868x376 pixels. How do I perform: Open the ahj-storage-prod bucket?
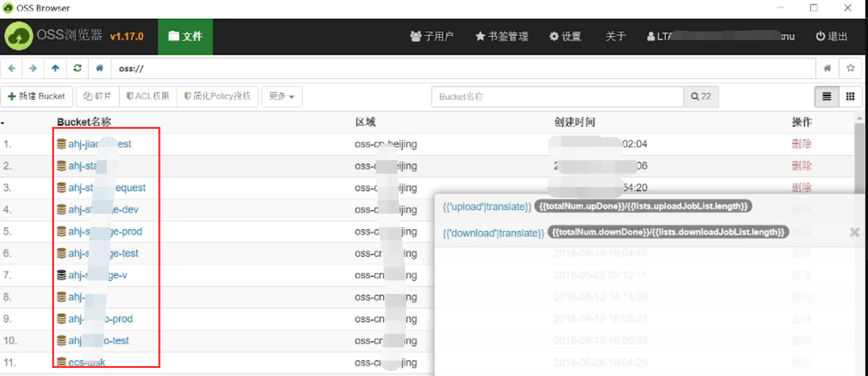pyautogui.click(x=105, y=232)
